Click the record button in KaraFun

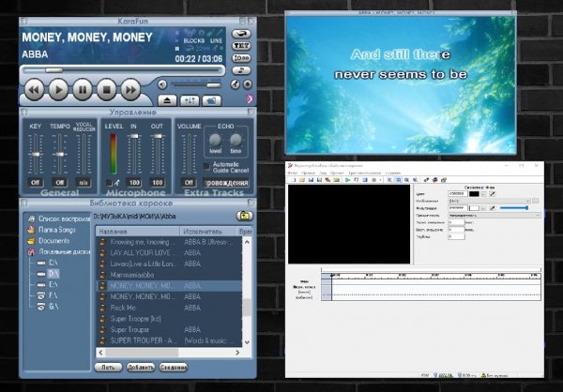248,84
